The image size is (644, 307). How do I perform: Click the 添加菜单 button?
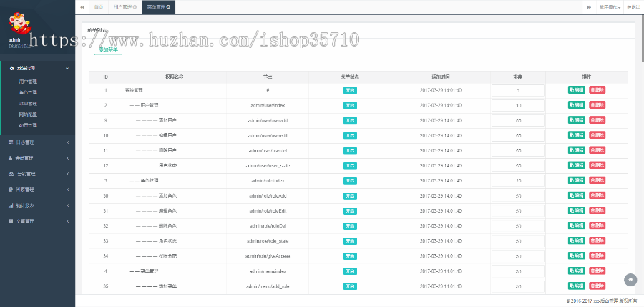point(108,49)
